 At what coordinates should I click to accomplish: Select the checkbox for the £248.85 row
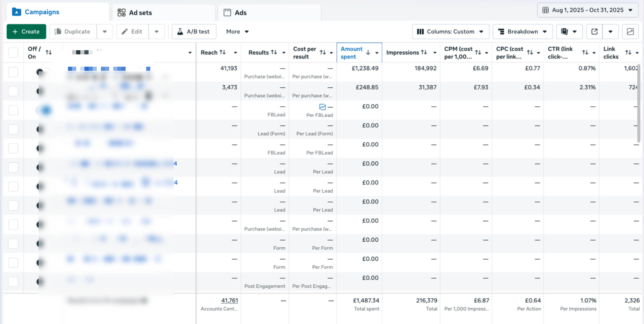point(13,91)
